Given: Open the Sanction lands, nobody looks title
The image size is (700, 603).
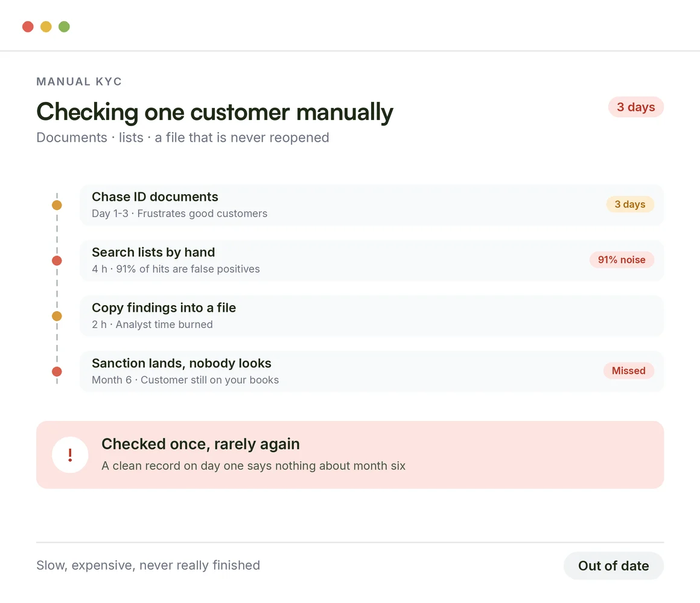Looking at the screenshot, I should coord(181,363).
